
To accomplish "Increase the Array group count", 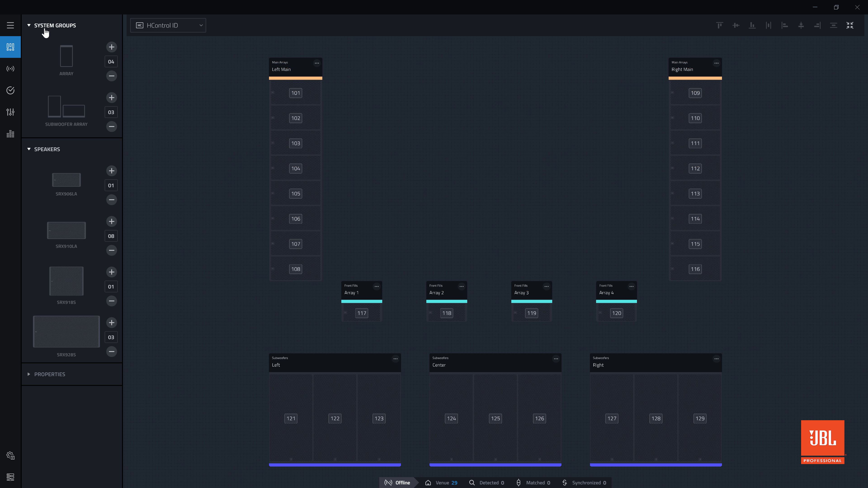I will coord(111,47).
